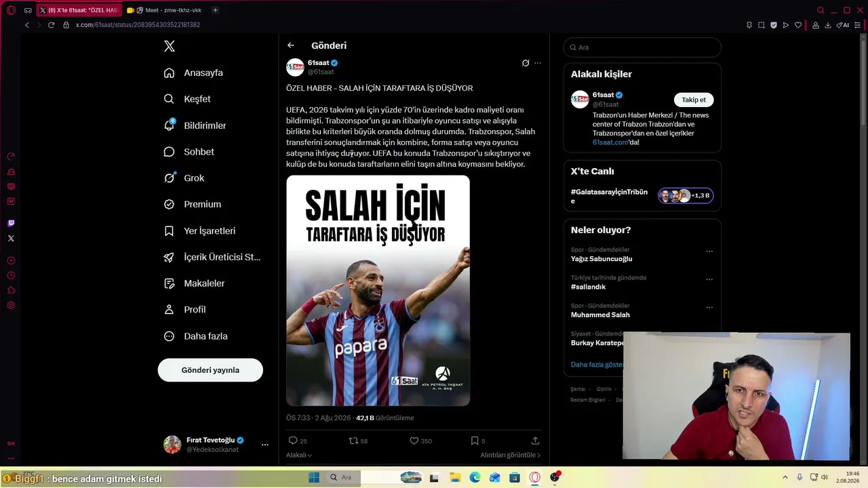
Task: Reload the page in the address bar
Action: coord(51,25)
